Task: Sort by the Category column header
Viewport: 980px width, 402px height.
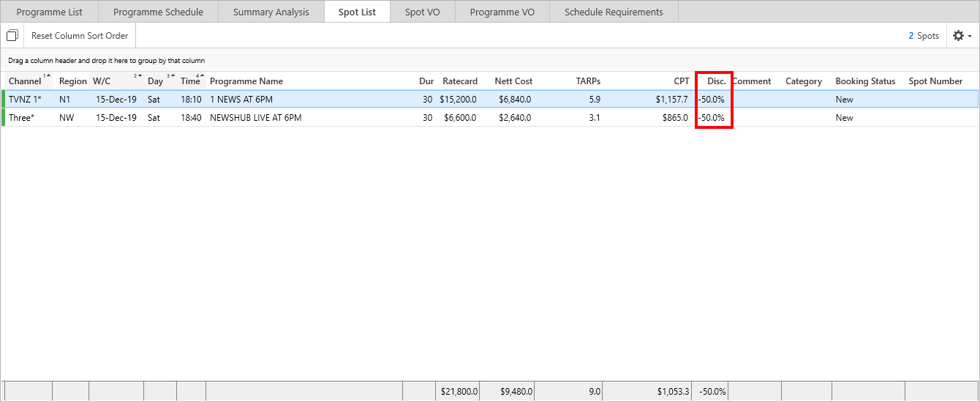Action: [804, 81]
